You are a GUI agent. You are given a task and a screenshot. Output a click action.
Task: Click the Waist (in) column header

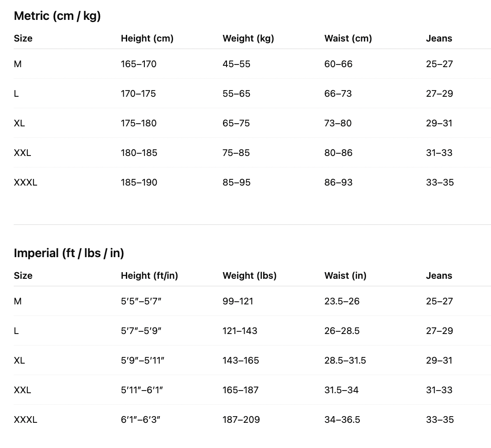[x=345, y=276]
